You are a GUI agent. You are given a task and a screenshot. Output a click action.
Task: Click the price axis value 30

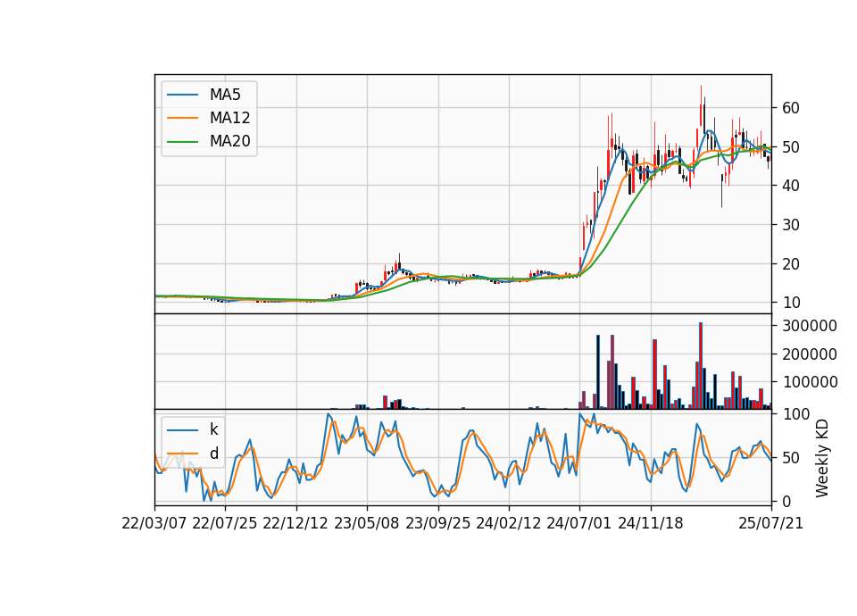tap(791, 225)
